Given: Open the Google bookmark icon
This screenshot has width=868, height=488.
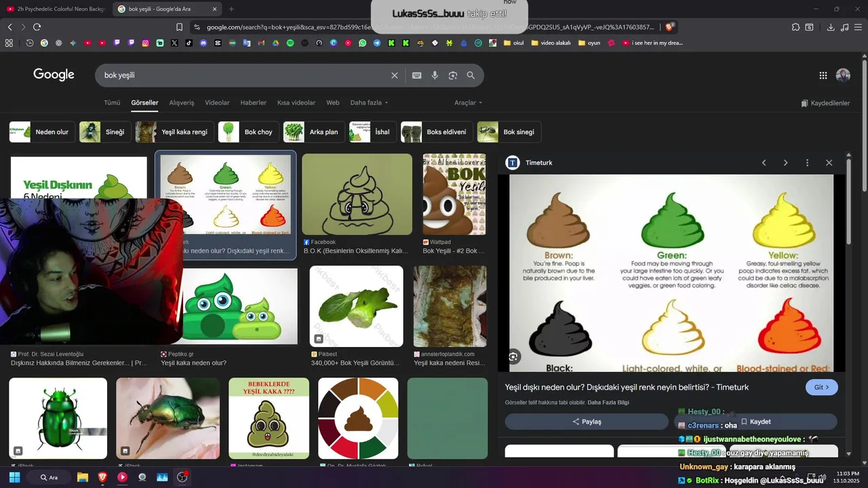Looking at the screenshot, I should [44, 43].
